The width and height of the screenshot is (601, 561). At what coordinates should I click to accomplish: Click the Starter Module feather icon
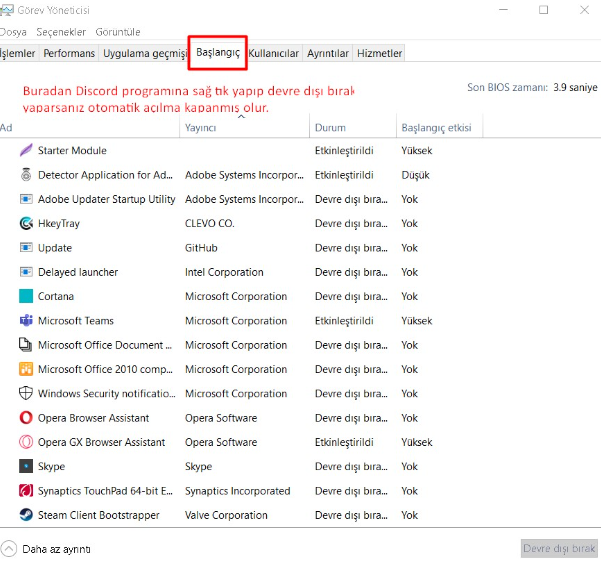[x=26, y=150]
